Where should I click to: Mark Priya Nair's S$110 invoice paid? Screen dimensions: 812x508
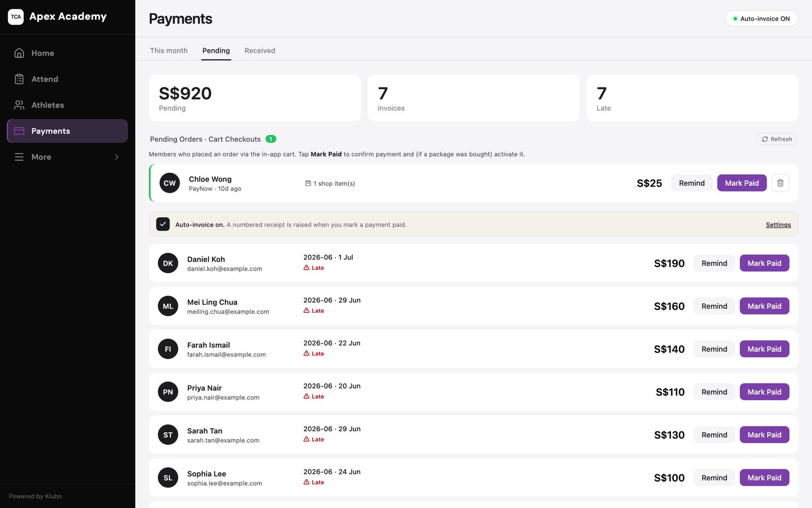[764, 392]
